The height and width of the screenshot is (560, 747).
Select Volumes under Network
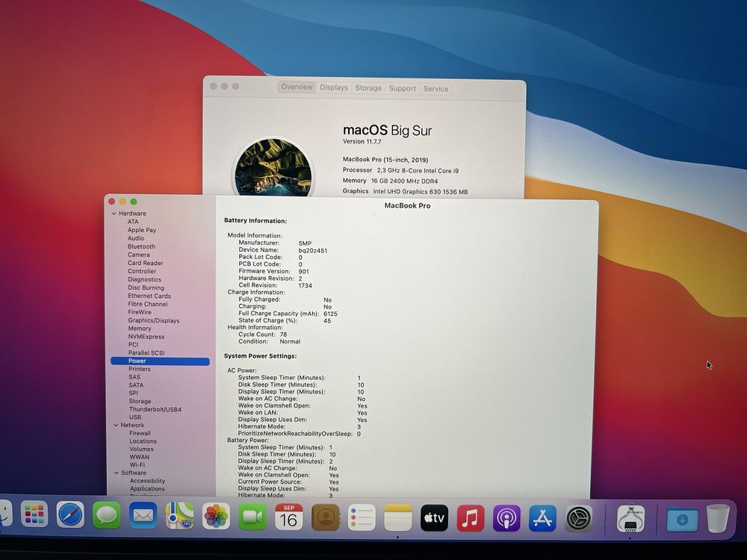141,449
